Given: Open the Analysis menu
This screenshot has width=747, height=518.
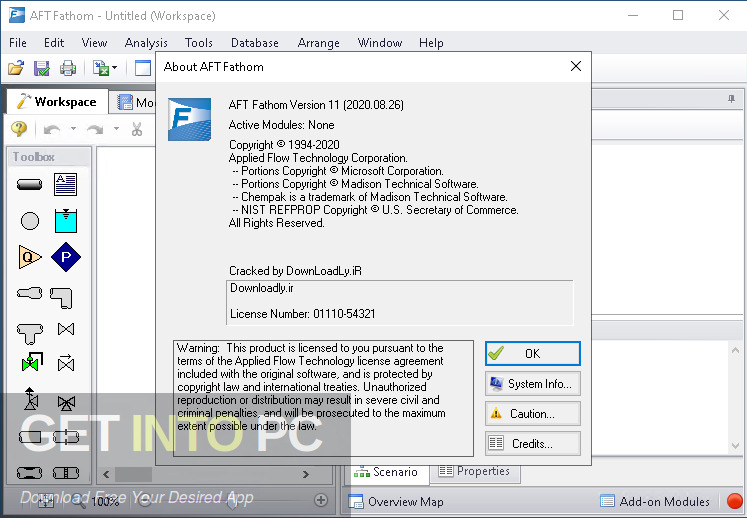Looking at the screenshot, I should pos(146,43).
